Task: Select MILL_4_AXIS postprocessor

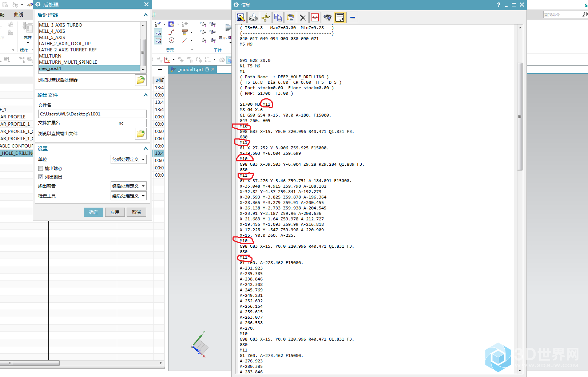Action: (x=89, y=31)
